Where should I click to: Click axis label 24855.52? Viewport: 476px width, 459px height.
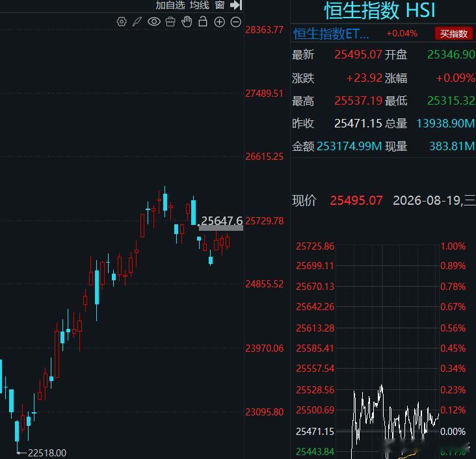coord(264,284)
